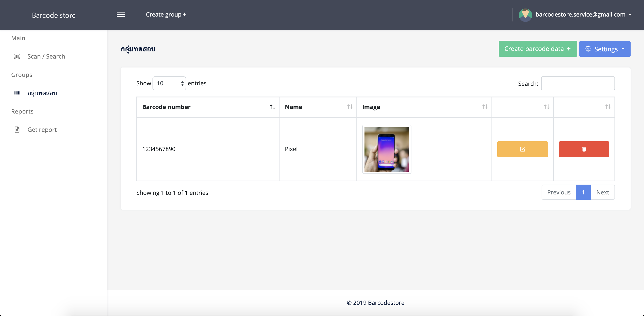Open the entries-per-page selector showing 10
Image resolution: width=644 pixels, height=316 pixels.
click(169, 83)
